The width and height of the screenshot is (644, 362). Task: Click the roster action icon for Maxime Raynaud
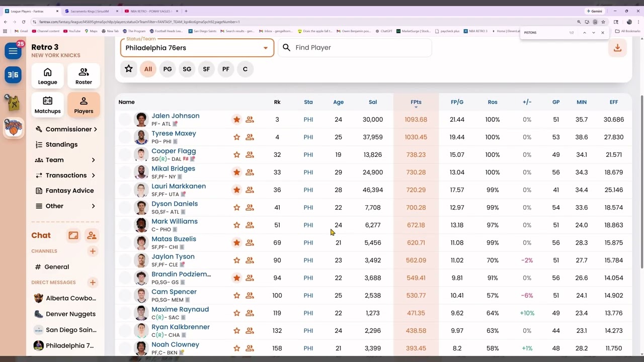250,313
